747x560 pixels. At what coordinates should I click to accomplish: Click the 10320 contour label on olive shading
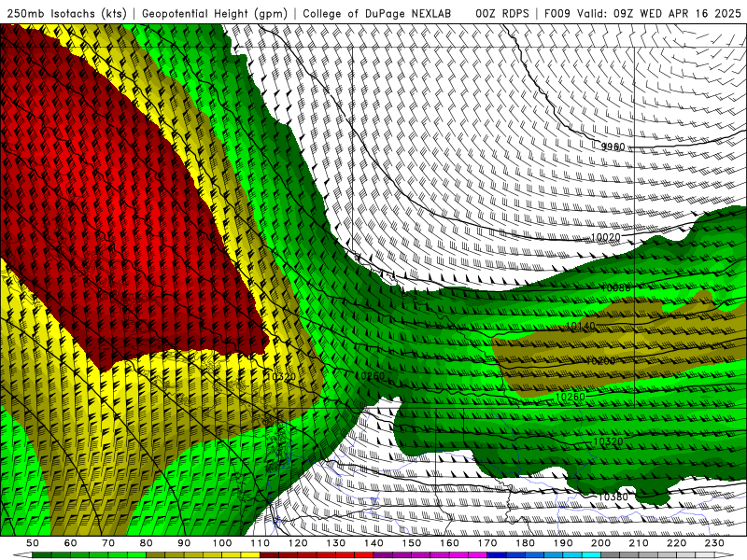coord(281,377)
